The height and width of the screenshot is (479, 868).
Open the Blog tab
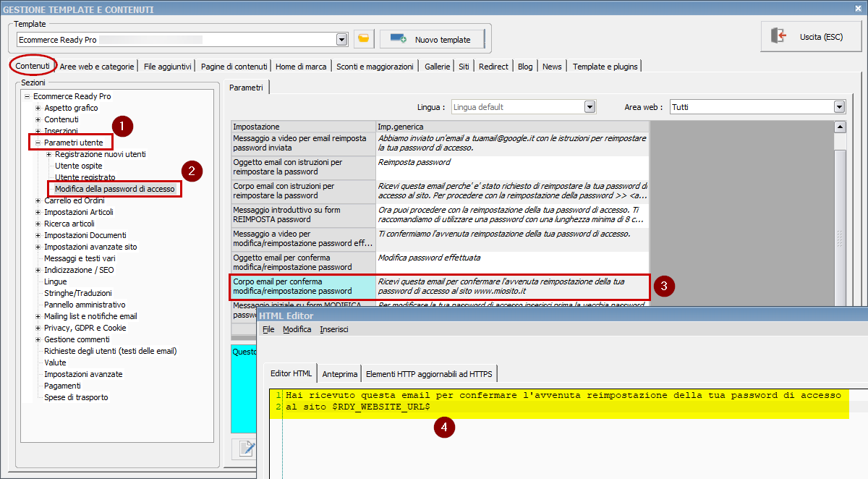coord(525,67)
